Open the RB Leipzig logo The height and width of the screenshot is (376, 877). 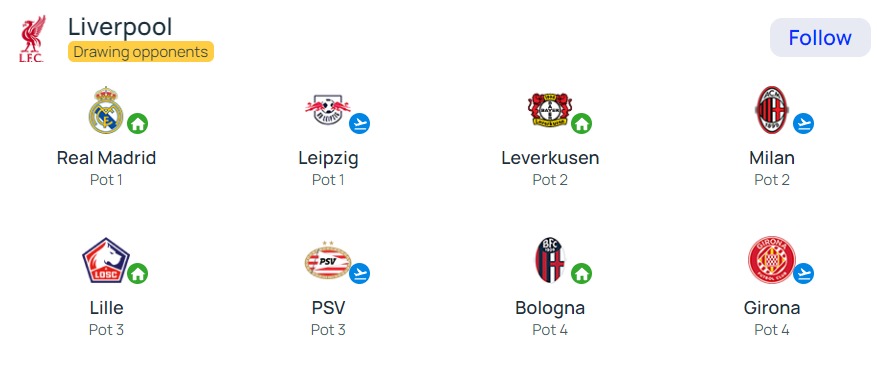click(328, 110)
